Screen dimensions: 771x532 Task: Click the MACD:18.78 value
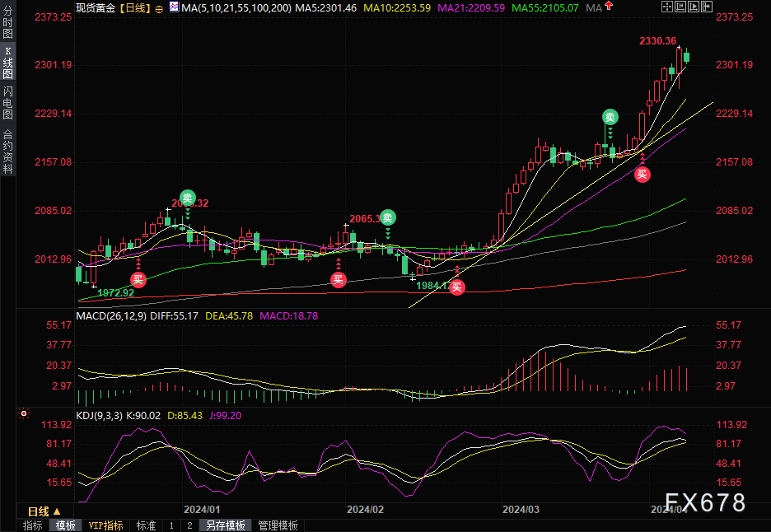point(288,315)
